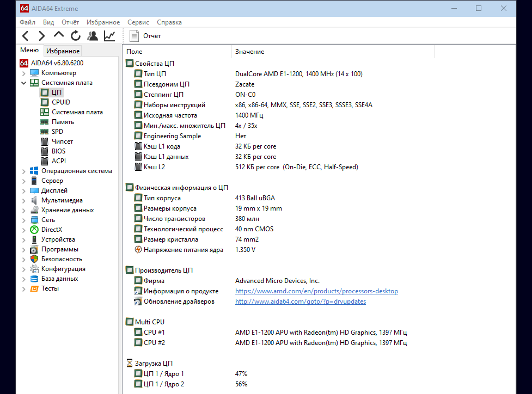This screenshot has width=532, height=394.
Task: Click the Мультимедиа speaker icon
Action: pyautogui.click(x=34, y=200)
